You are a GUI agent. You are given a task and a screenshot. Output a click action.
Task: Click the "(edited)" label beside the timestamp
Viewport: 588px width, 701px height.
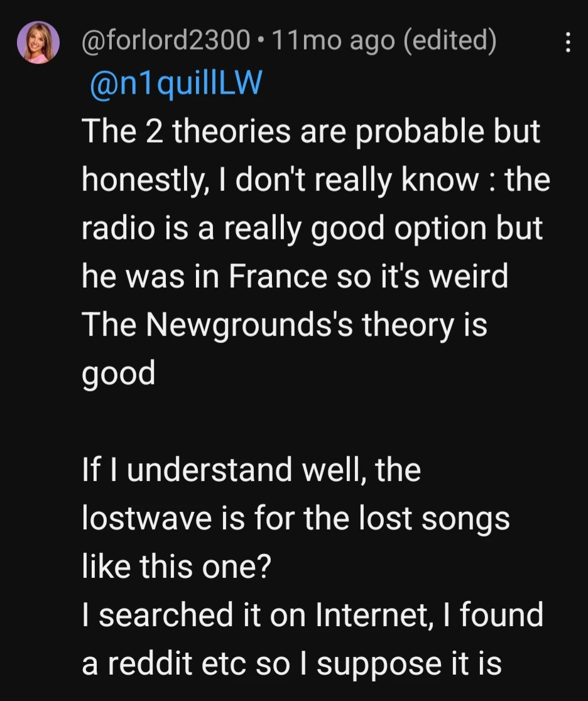click(x=450, y=42)
